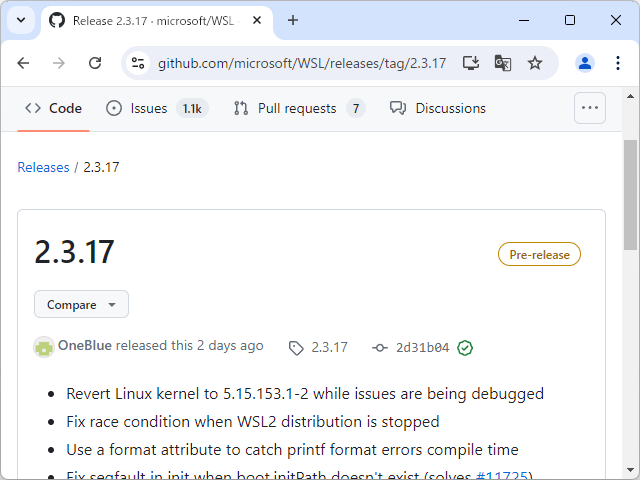
Task: Open a new browser tab
Action: 293,20
